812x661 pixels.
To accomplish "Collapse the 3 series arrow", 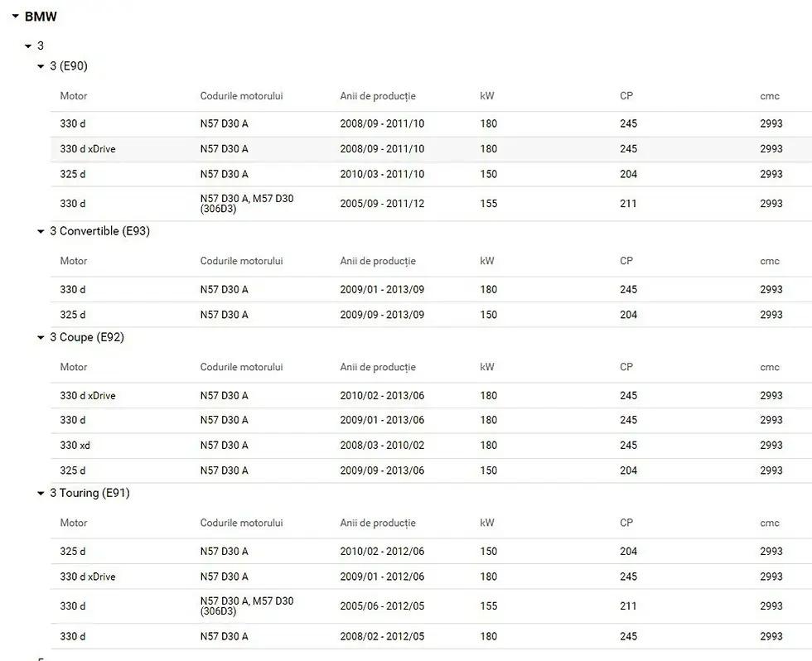I will pyautogui.click(x=28, y=46).
